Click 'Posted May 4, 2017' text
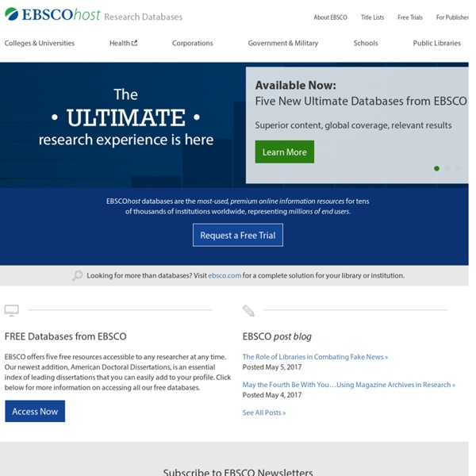This screenshot has height=476, width=476. (272, 395)
